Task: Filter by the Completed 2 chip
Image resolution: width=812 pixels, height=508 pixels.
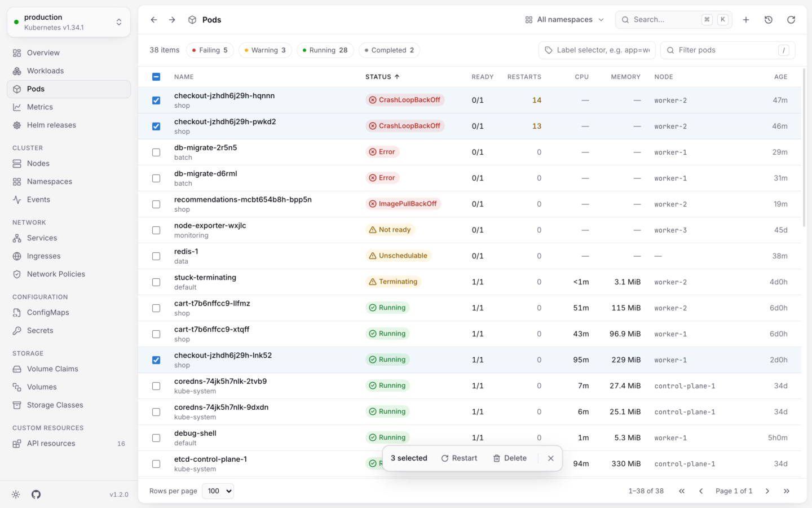Action: [x=390, y=50]
